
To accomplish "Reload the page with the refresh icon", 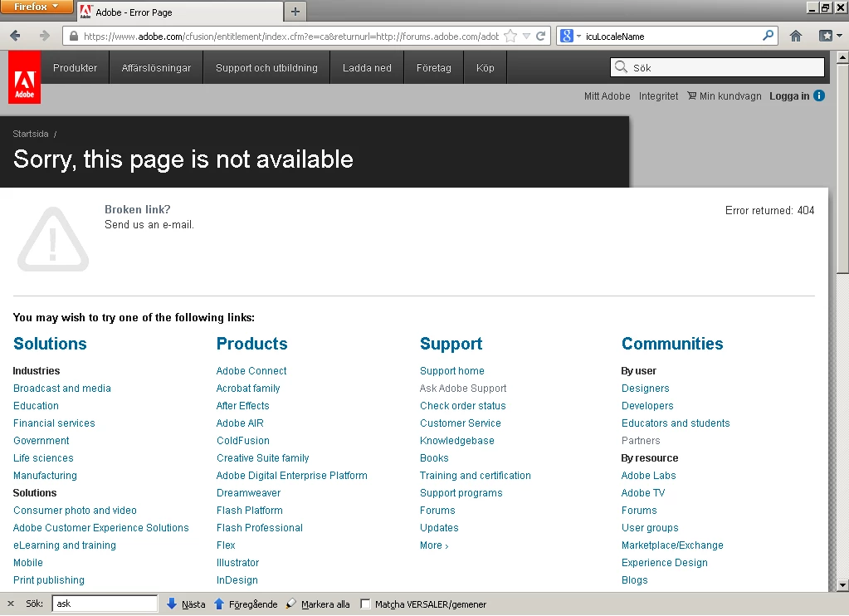I will [x=540, y=36].
